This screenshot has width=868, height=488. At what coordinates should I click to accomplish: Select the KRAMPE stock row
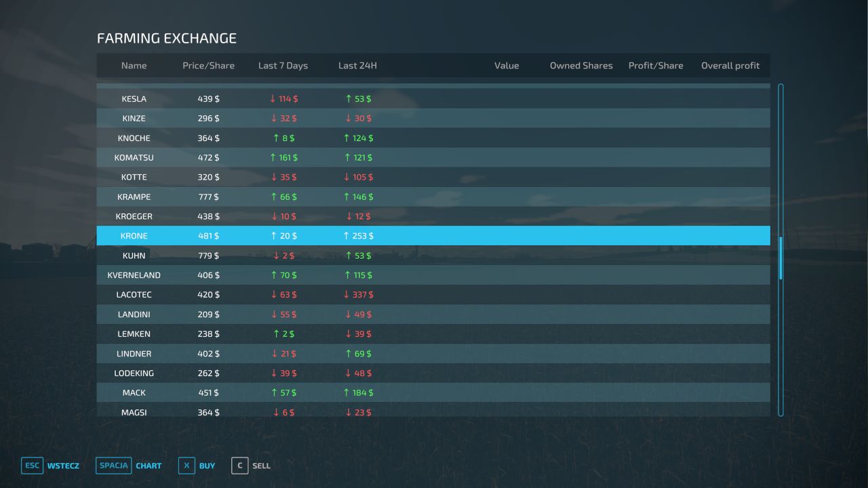point(433,197)
